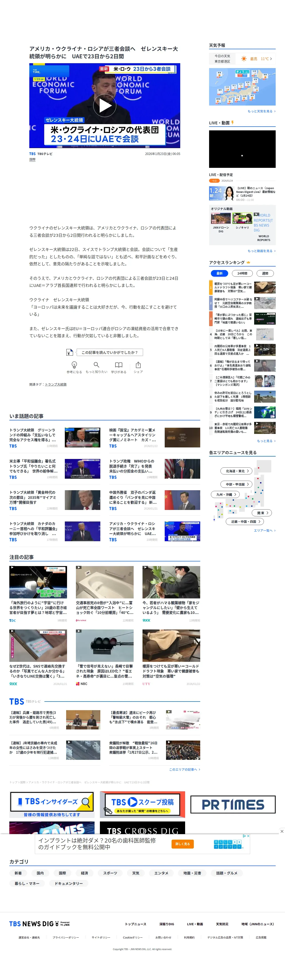Open the 関東 area button
Image resolution: width=285 pixels, height=980 pixels.
tap(262, 512)
